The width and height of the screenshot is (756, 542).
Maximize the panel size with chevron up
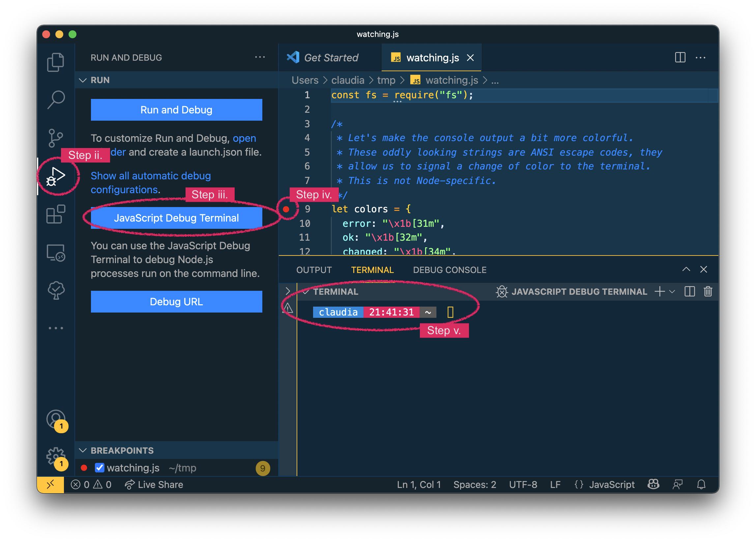(686, 269)
